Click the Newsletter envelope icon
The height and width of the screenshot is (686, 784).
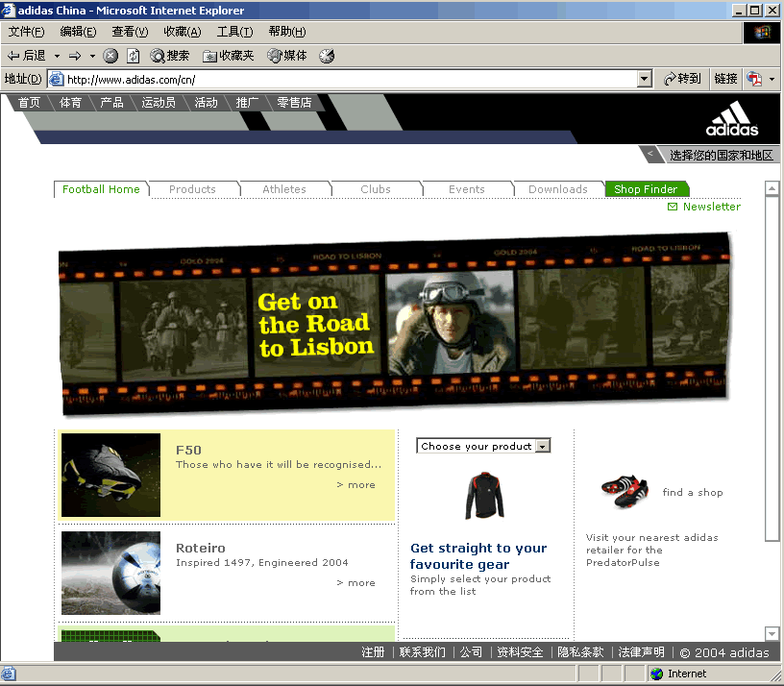[x=673, y=207]
